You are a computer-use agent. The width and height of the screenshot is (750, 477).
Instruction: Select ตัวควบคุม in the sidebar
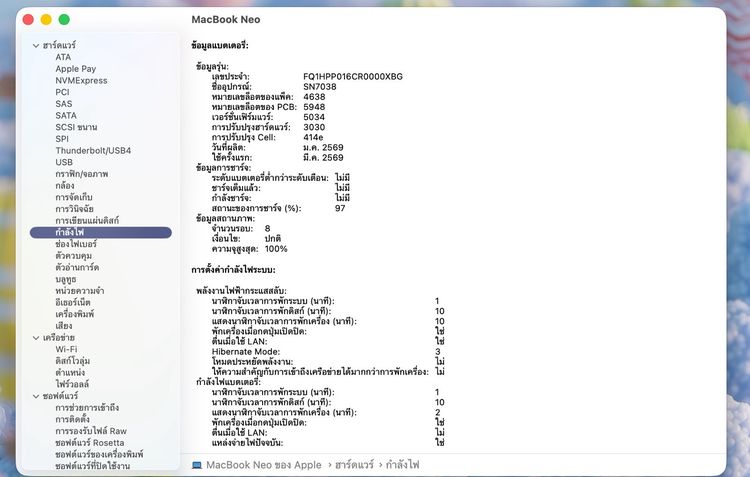[73, 255]
